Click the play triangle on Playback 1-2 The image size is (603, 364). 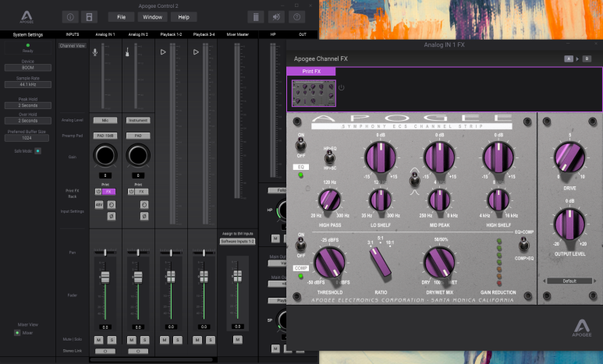pos(163,52)
